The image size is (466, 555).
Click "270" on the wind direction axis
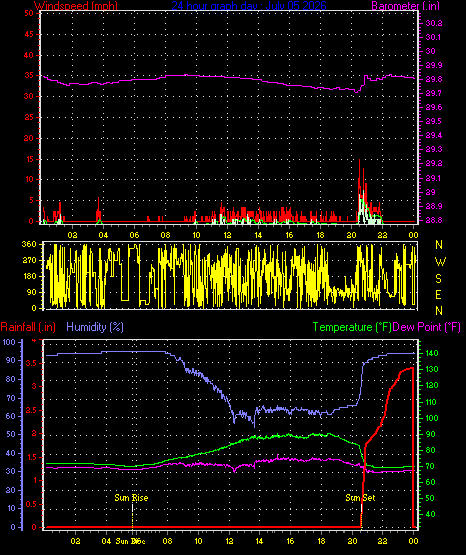tap(29, 260)
